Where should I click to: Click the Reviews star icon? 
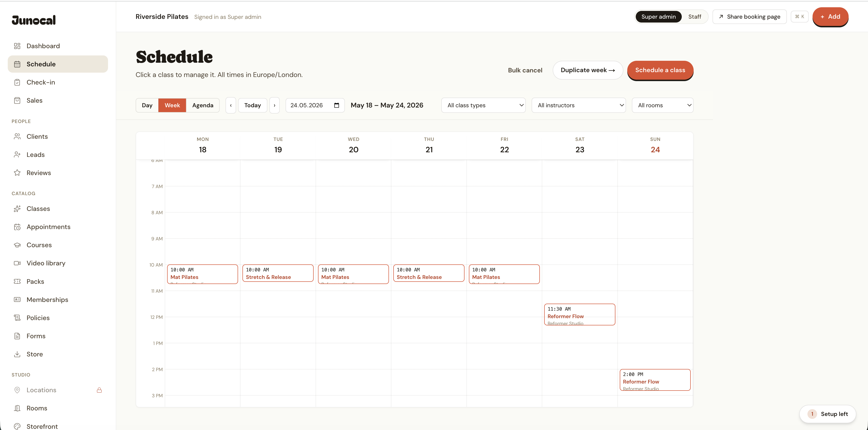pos(17,173)
